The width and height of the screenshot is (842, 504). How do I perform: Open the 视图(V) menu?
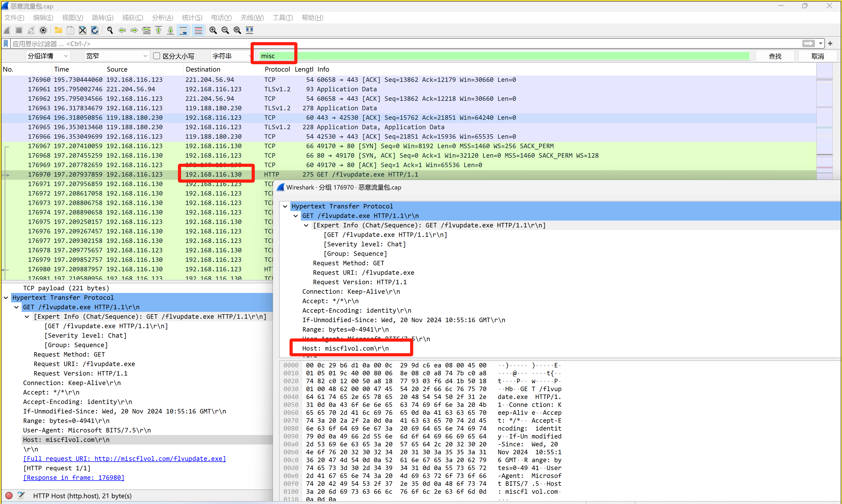coord(73,18)
